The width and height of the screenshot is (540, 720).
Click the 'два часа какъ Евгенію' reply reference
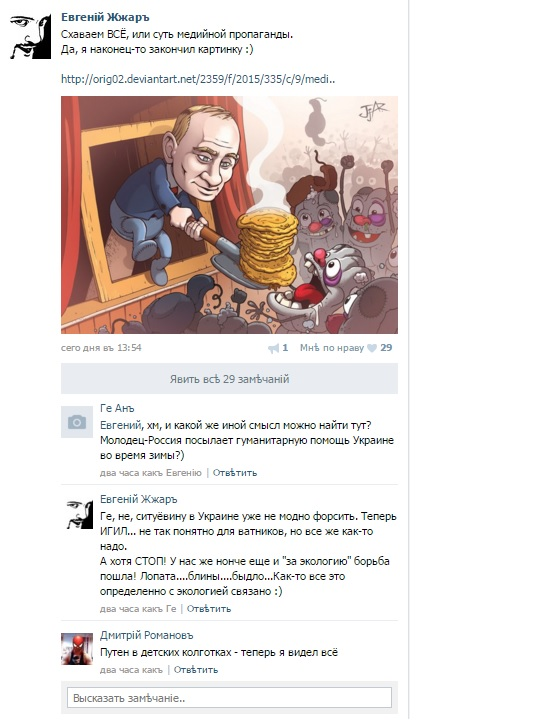(x=151, y=472)
